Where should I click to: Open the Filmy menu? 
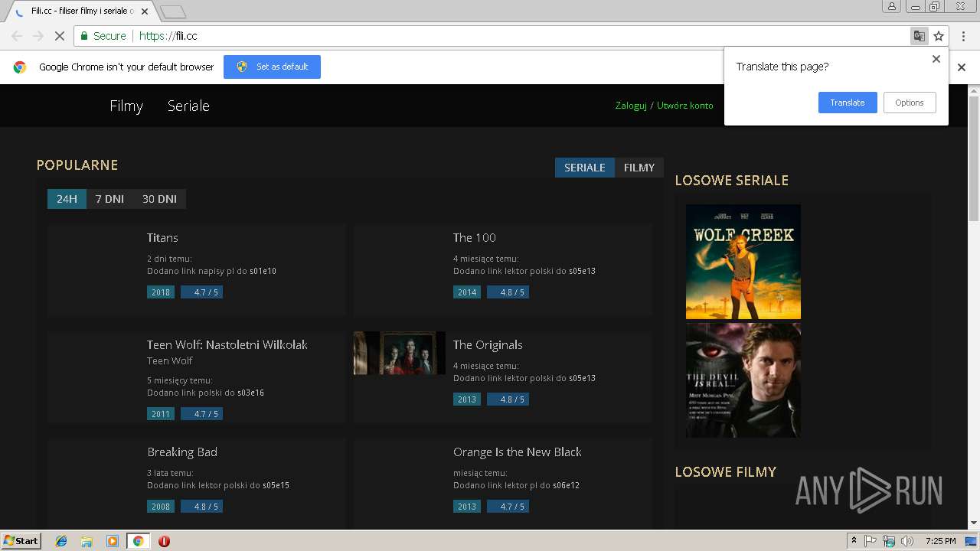pos(126,106)
